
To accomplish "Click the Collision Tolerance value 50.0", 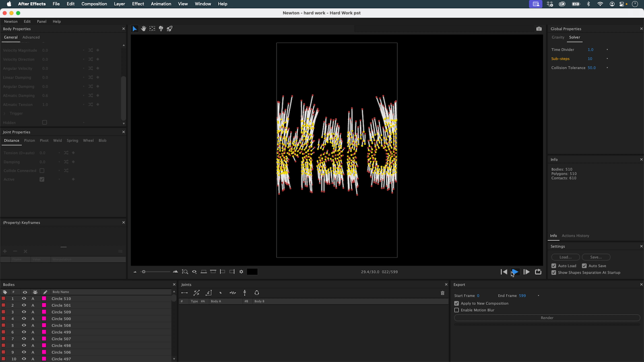I will click(x=592, y=68).
